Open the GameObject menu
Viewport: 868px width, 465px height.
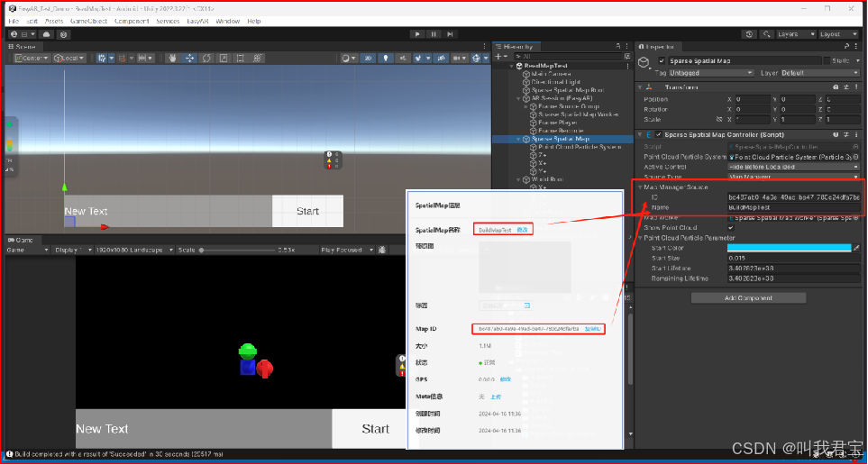pos(89,21)
